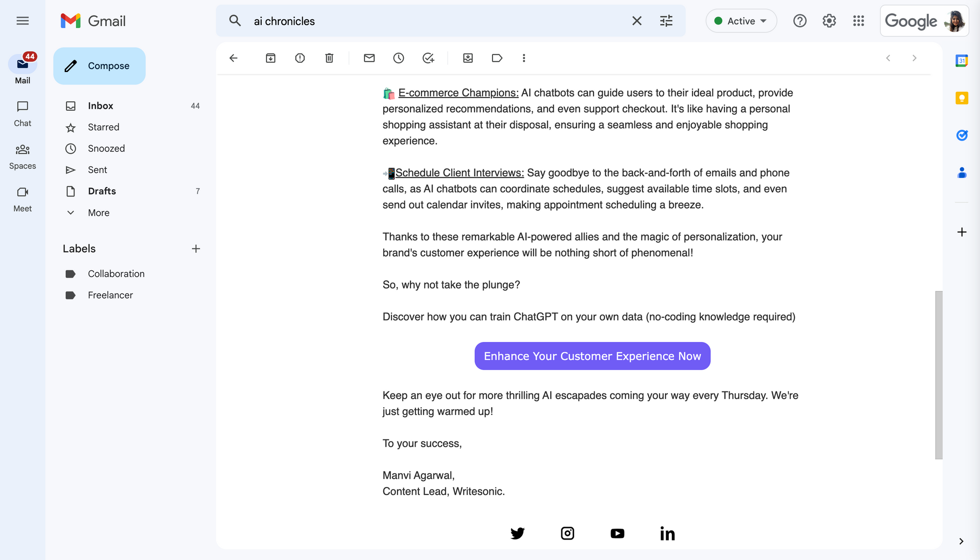Report this email as spam
Image resolution: width=980 pixels, height=560 pixels.
(299, 58)
